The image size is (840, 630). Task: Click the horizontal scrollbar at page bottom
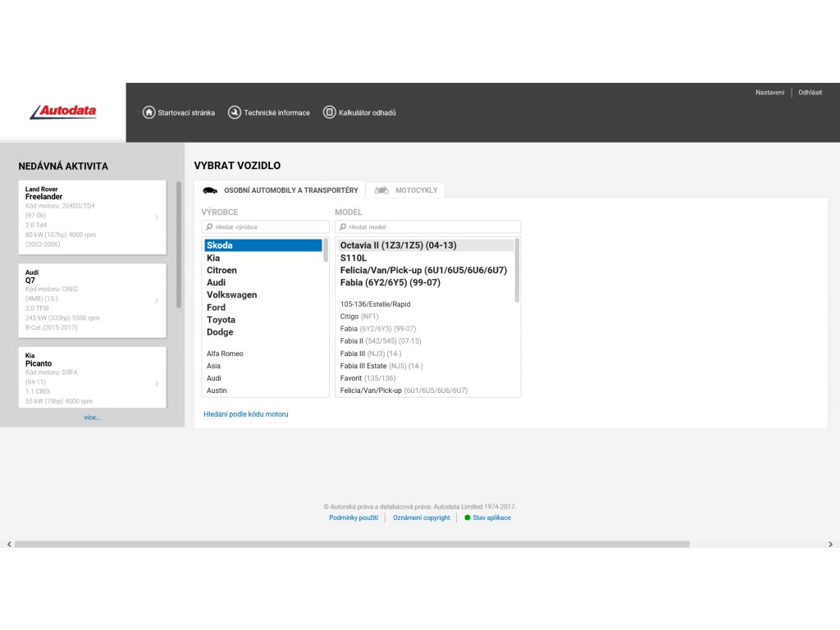click(x=353, y=544)
